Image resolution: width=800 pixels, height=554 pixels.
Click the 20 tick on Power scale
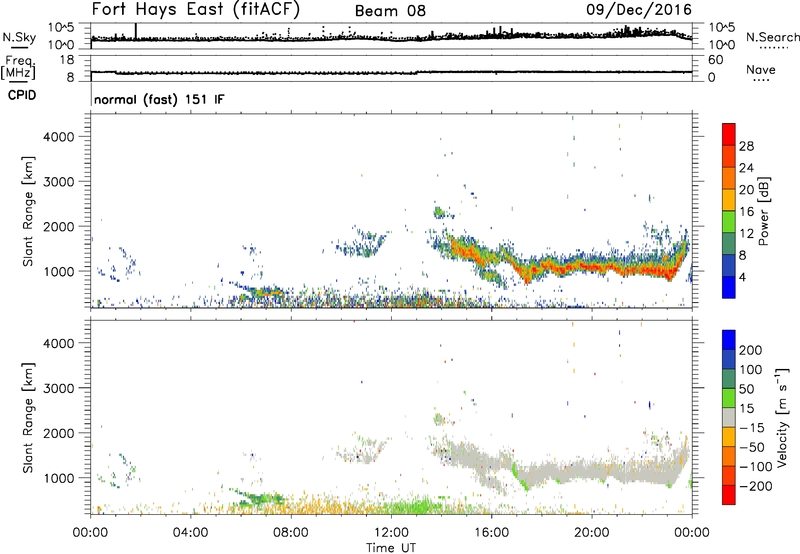746,190
